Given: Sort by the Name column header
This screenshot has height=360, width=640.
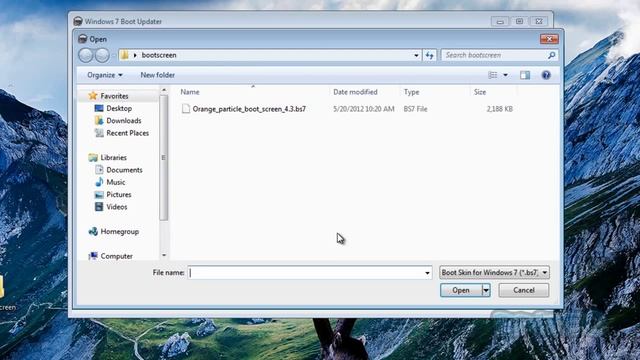Looking at the screenshot, I should pyautogui.click(x=190, y=92).
